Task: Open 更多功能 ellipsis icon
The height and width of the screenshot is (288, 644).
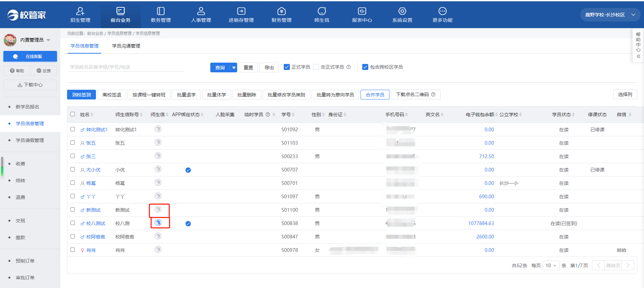Action: point(442,11)
